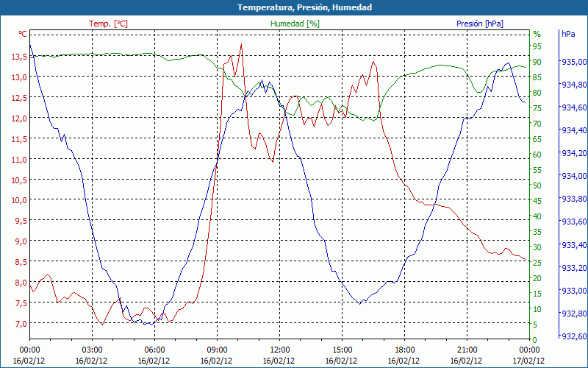Click the 09:00 time axis label
Viewport: 588px width, 368px height.
coord(217,350)
